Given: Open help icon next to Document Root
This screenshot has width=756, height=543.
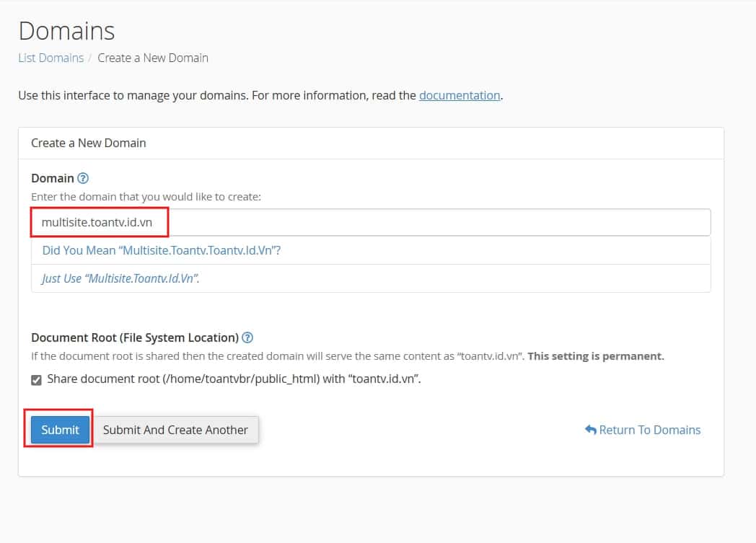Looking at the screenshot, I should pyautogui.click(x=247, y=337).
